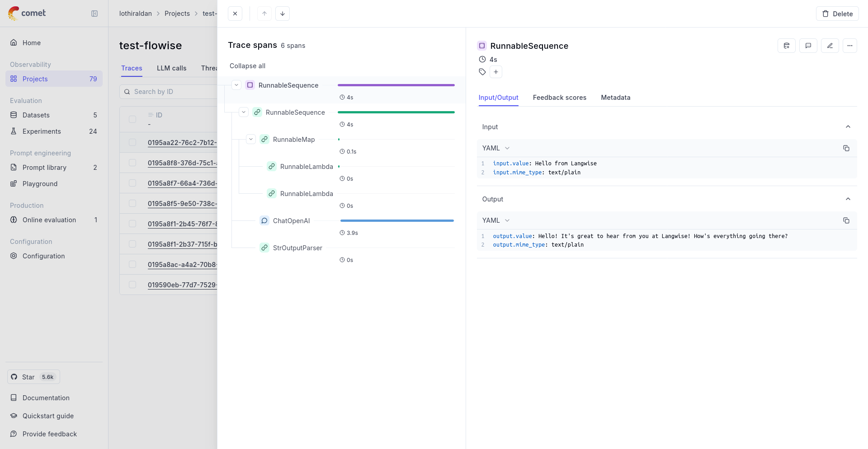Screen dimensions: 868x449
Task: Add a tag using the plus icon
Action: (496, 72)
